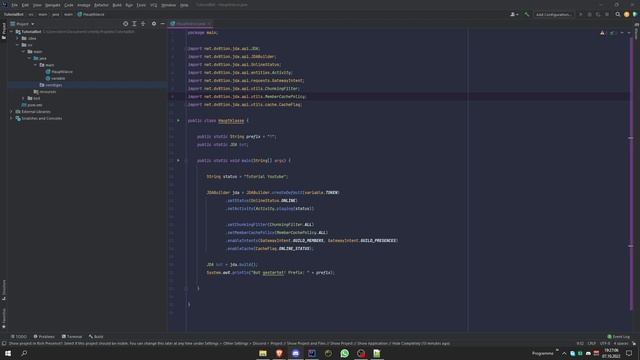Click run gutter arrow beside class HauptKlasse
Image resolution: width=640 pixels, height=360 pixels.
point(178,121)
